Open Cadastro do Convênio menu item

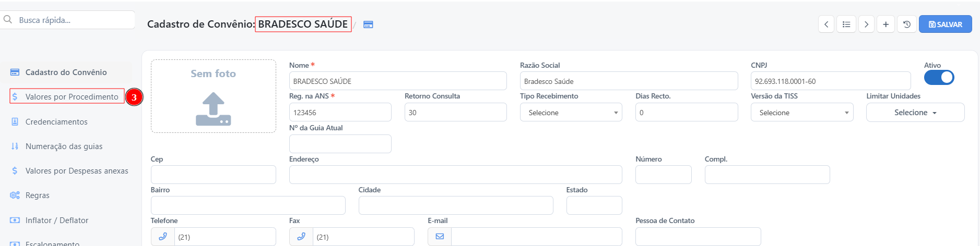pos(66,72)
